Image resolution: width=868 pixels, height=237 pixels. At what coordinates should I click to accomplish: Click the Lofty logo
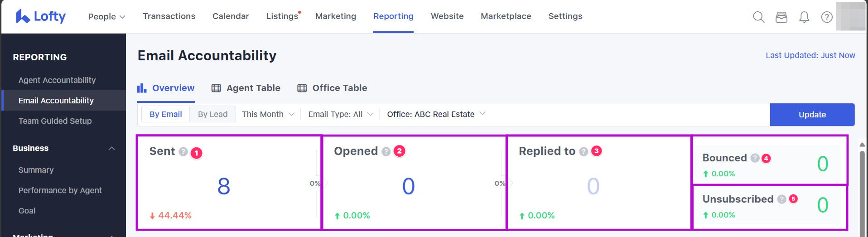41,16
